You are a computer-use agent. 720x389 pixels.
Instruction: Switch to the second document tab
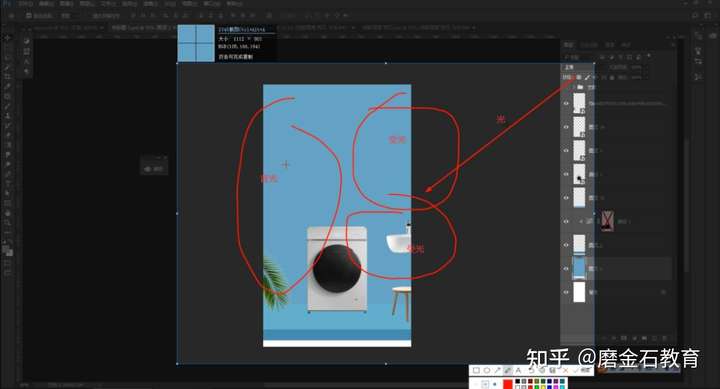(142, 28)
